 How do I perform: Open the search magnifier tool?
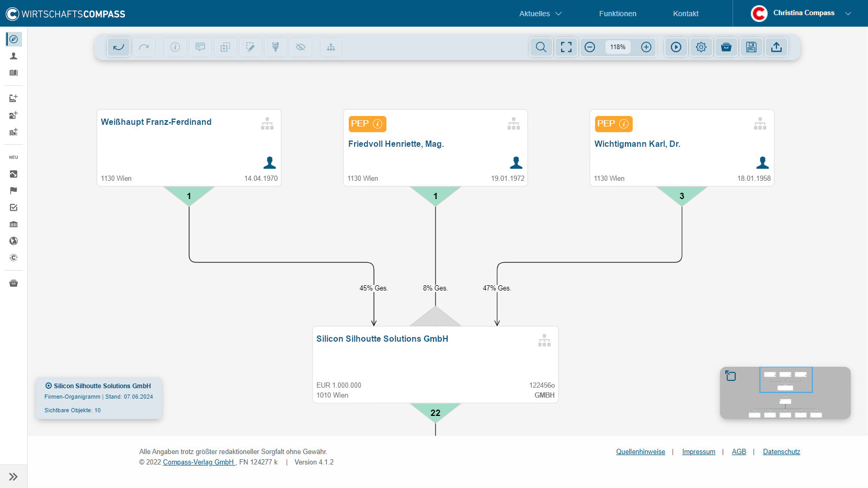[x=541, y=47]
